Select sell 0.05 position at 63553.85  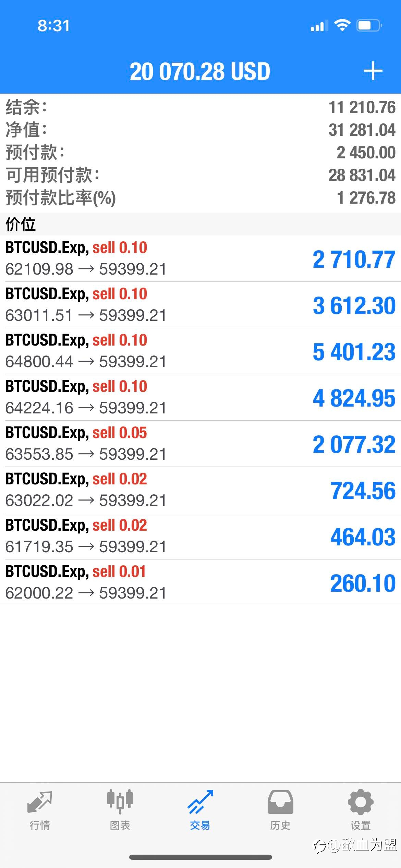click(x=200, y=444)
